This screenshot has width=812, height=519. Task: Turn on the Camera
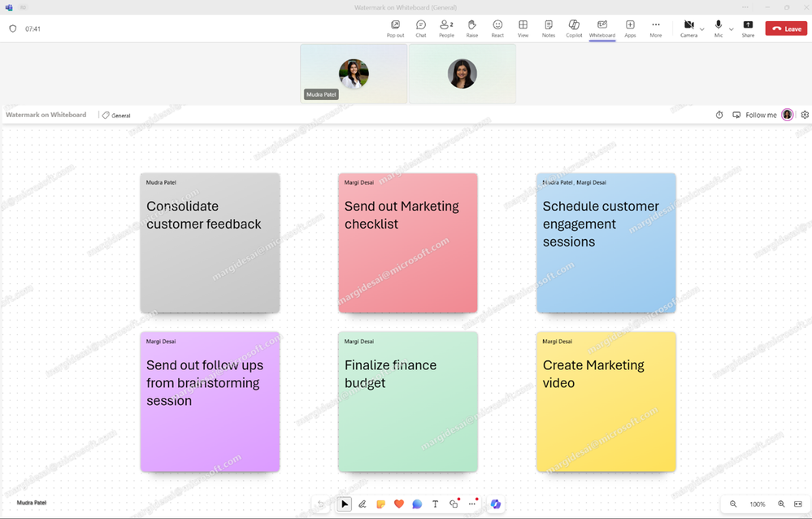tap(688, 28)
